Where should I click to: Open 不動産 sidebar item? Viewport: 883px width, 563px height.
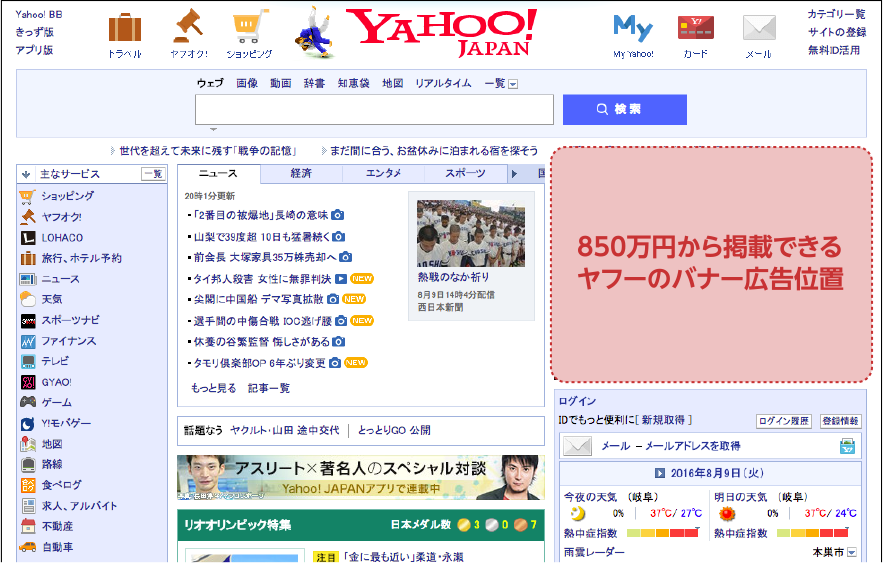coord(57,526)
